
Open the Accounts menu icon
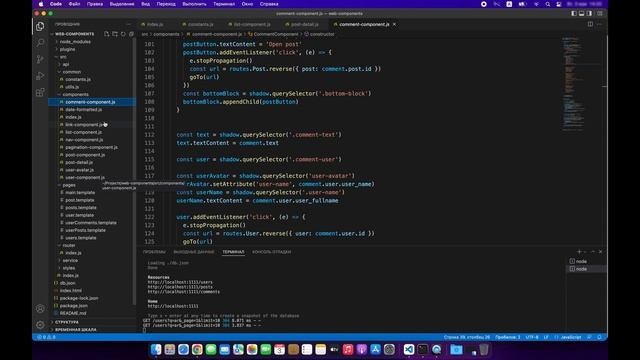[40, 309]
